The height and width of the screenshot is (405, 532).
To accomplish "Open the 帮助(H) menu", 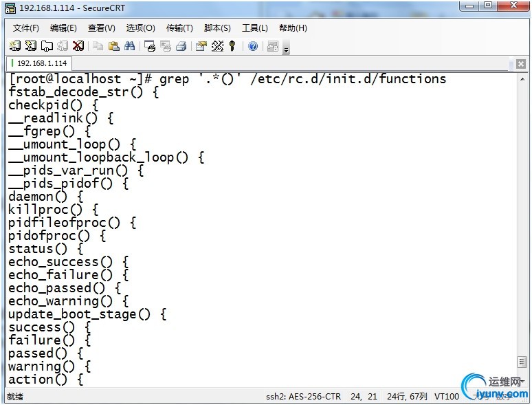I will pos(293,28).
